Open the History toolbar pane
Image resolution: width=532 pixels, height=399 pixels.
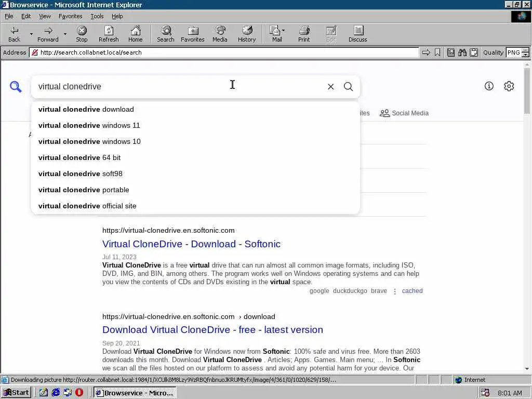pyautogui.click(x=247, y=34)
